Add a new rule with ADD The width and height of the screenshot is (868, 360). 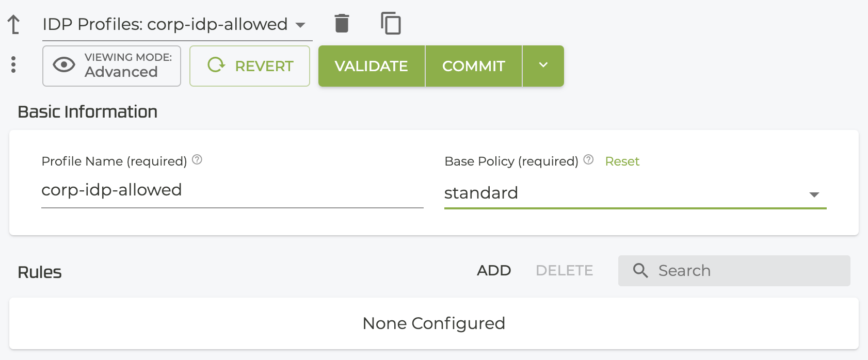tap(494, 270)
